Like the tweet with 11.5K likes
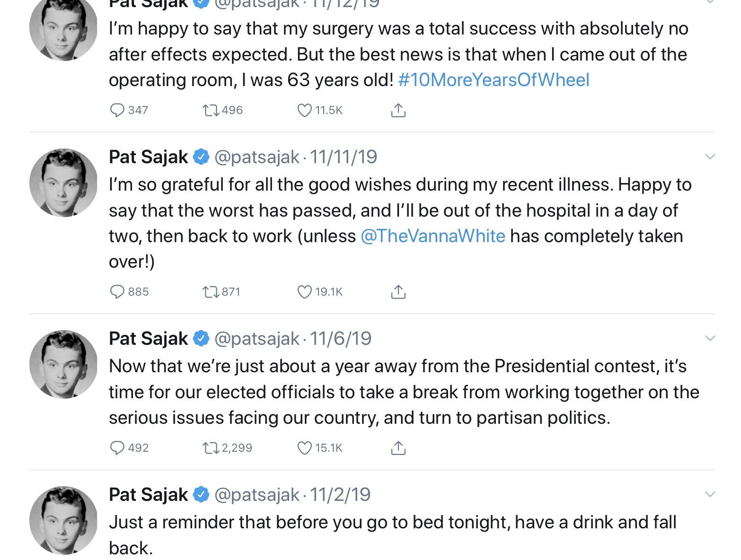Viewport: 741px width, 560px height. point(304,110)
